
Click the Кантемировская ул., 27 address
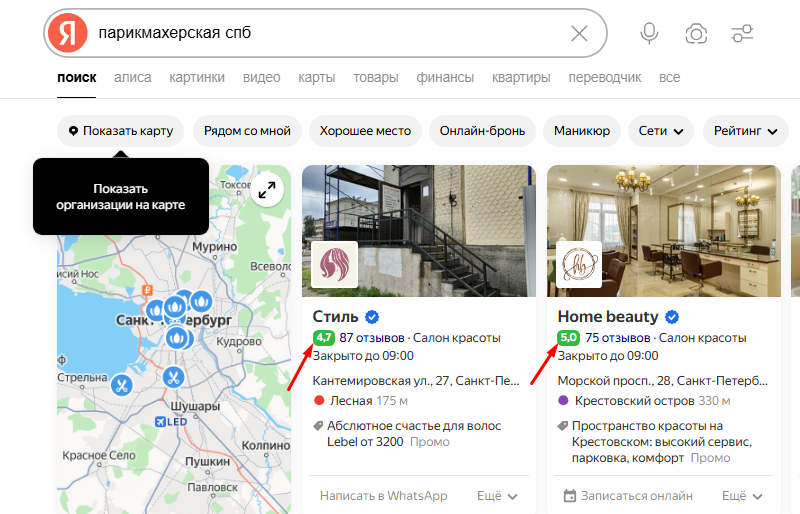(x=416, y=381)
